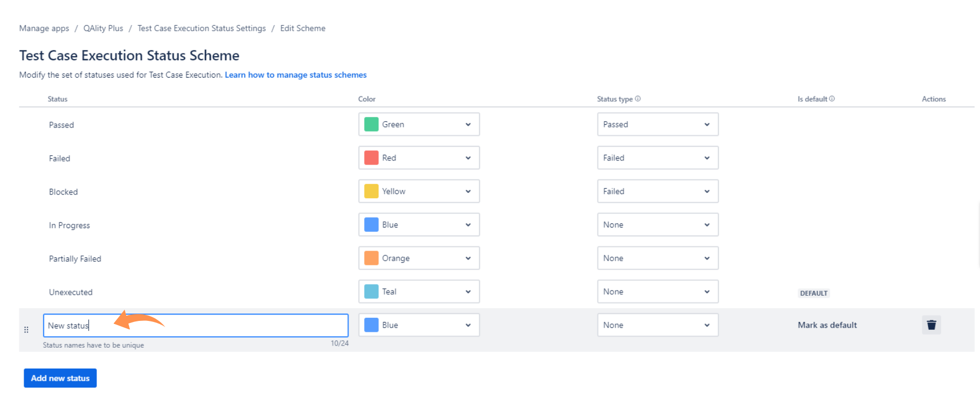The width and height of the screenshot is (980, 409).
Task: Open the Blue color dropdown in new status row
Action: pyautogui.click(x=419, y=325)
